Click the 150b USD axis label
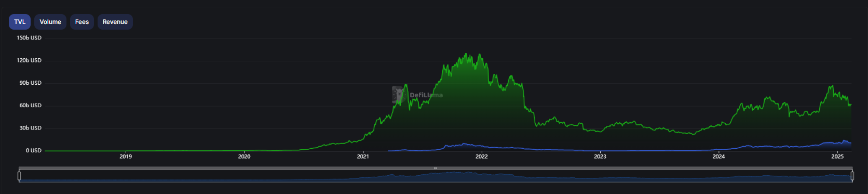 tap(29, 38)
